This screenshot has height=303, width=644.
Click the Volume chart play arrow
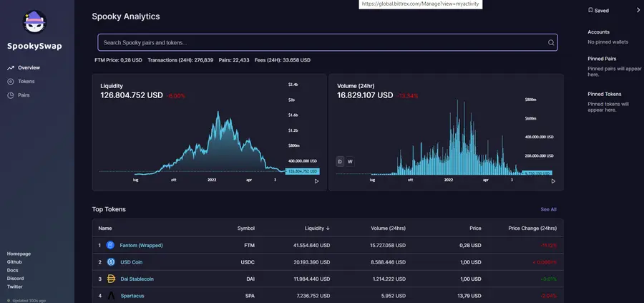click(553, 181)
